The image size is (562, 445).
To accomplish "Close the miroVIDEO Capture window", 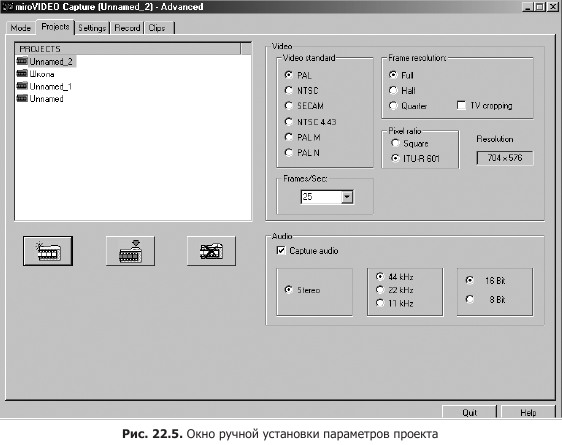I will 553,7.
